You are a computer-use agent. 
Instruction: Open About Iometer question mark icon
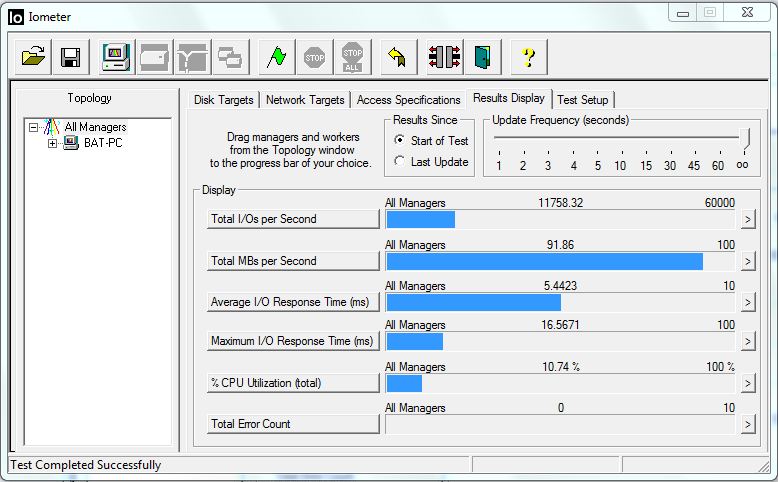[x=528, y=57]
